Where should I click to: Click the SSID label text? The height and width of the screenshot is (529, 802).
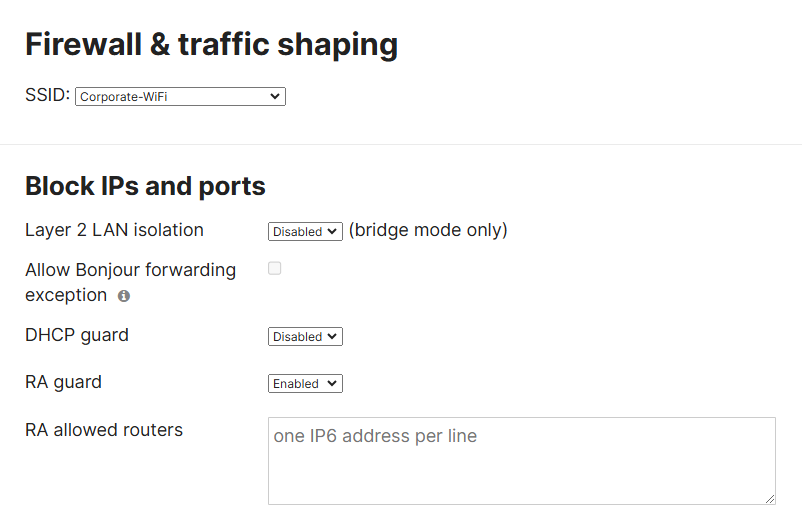tap(48, 95)
